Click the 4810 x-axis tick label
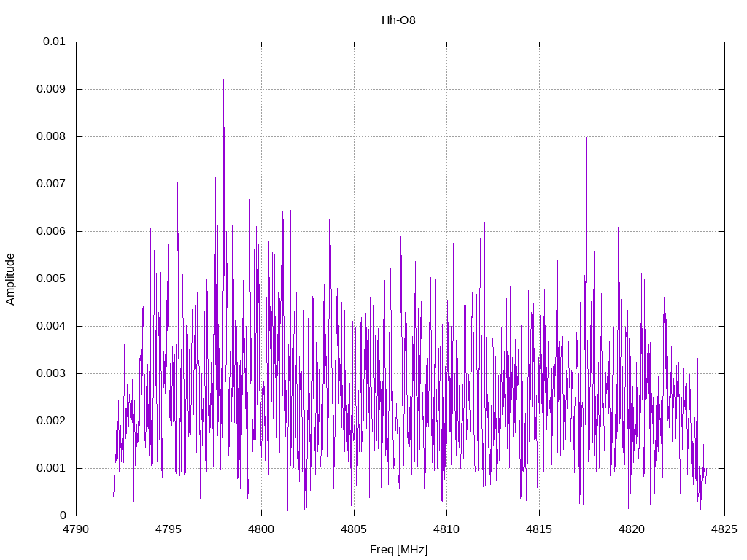Screen dimensions: 747x560 pos(447,529)
